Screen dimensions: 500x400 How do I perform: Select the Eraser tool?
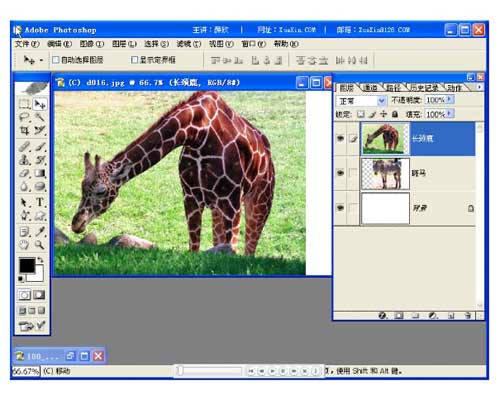point(25,173)
